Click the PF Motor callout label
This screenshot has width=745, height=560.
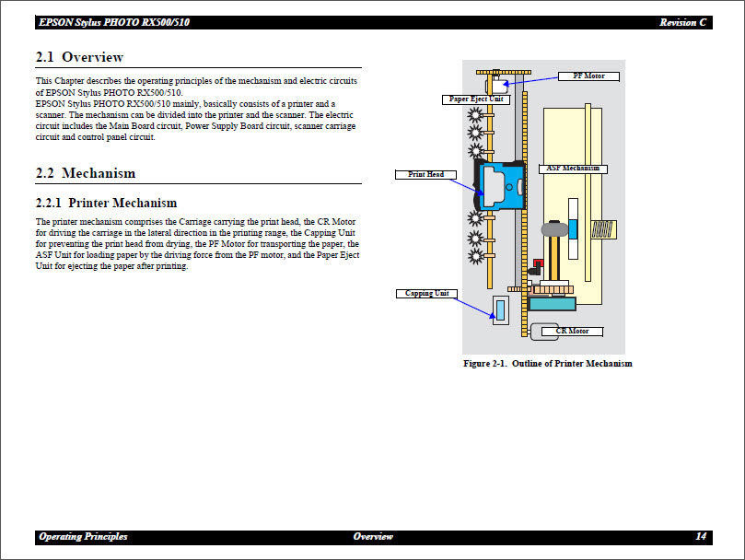[x=588, y=76]
